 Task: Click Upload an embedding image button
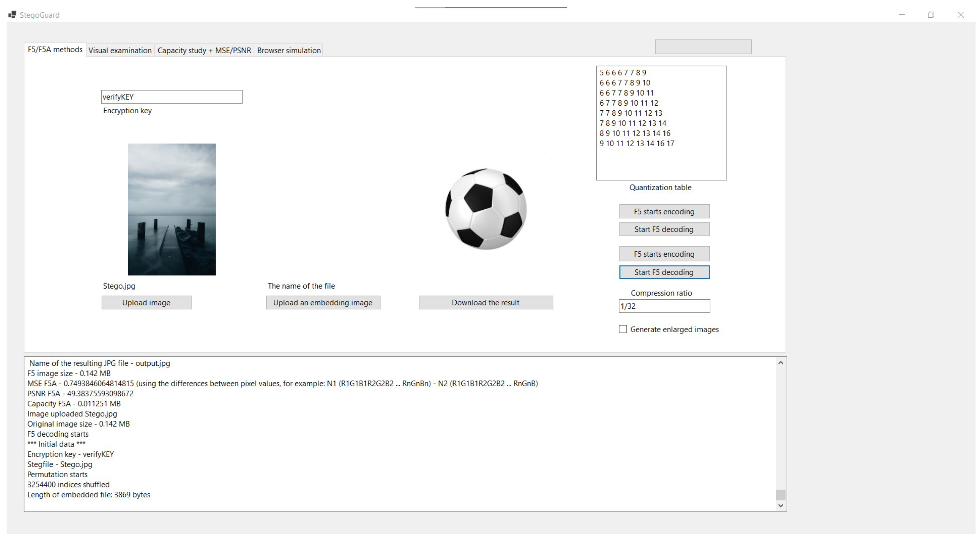coord(323,303)
